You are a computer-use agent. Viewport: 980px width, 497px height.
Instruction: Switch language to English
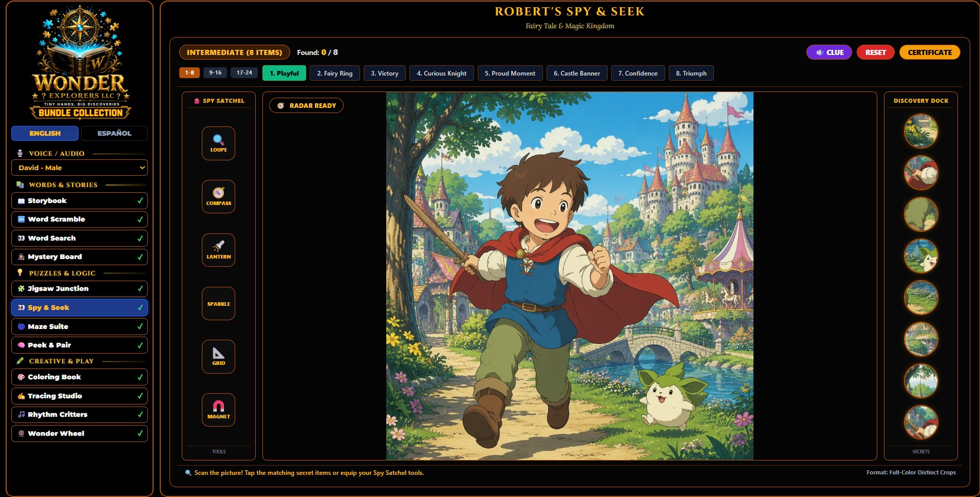click(45, 133)
